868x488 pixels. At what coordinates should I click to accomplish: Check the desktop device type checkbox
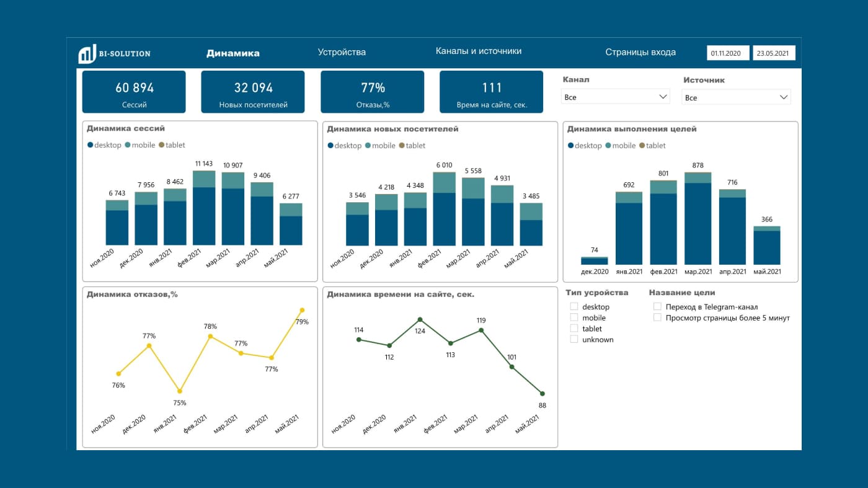tap(574, 307)
